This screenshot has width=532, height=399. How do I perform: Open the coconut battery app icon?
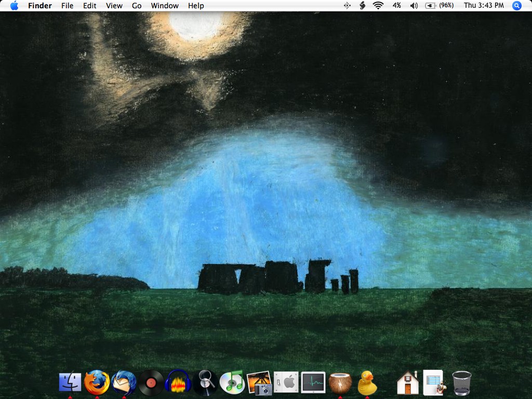[x=340, y=383]
